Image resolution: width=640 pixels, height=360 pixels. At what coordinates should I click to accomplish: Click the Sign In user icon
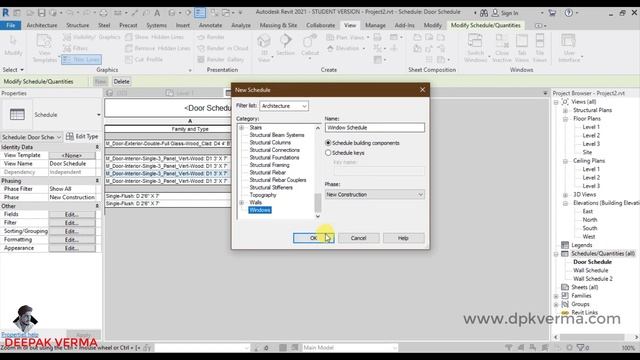click(495, 13)
